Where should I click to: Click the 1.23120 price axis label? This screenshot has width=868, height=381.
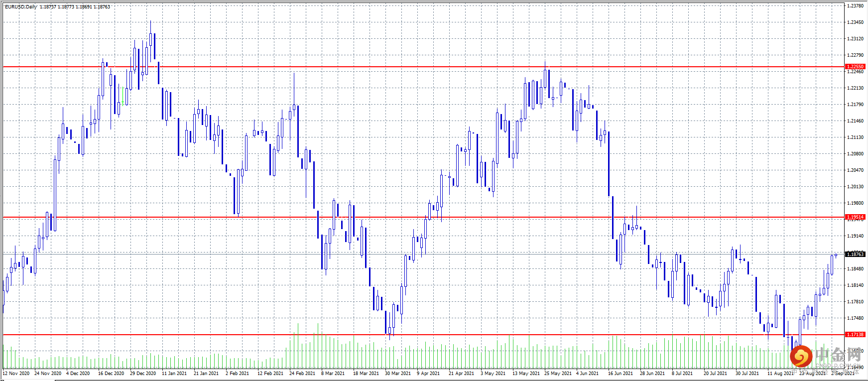click(856, 39)
